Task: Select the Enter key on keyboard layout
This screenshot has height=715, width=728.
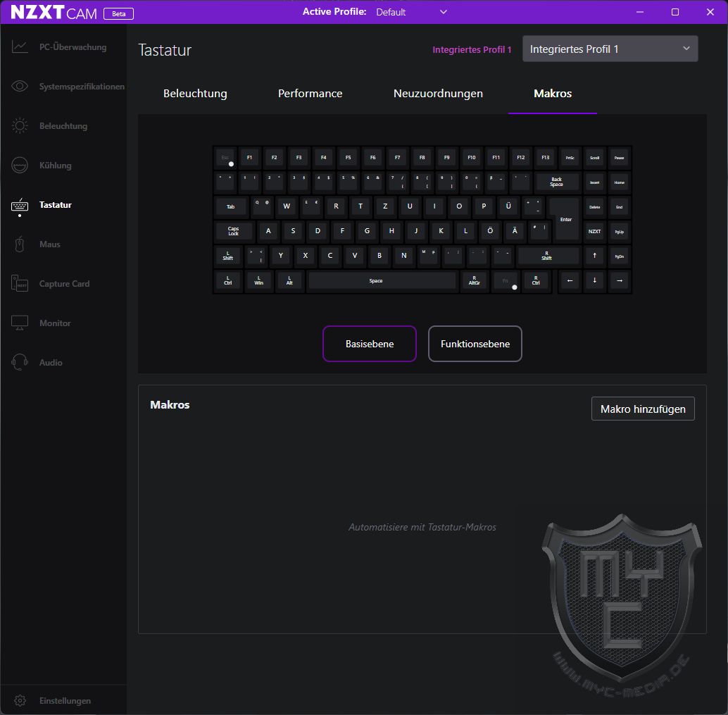Action: coord(565,219)
